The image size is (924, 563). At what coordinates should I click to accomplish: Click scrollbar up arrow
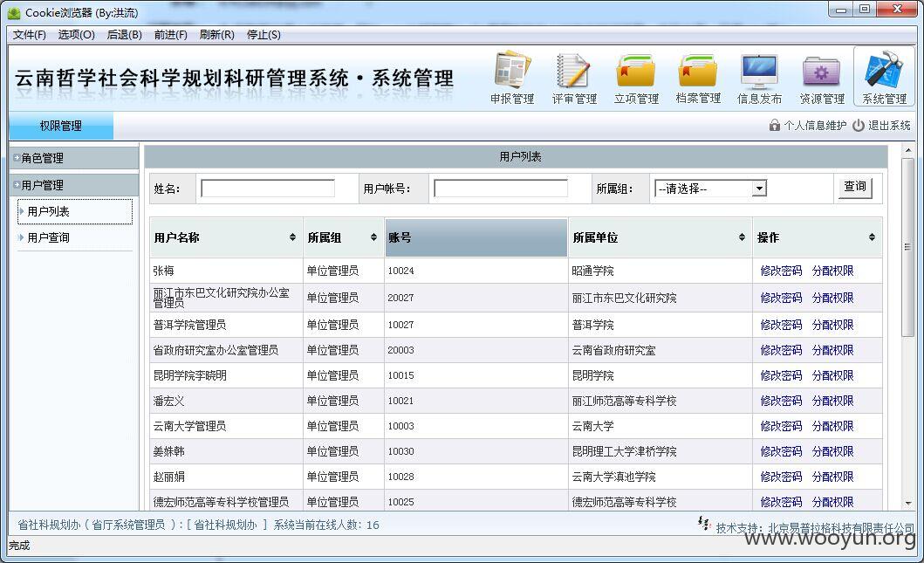point(907,150)
